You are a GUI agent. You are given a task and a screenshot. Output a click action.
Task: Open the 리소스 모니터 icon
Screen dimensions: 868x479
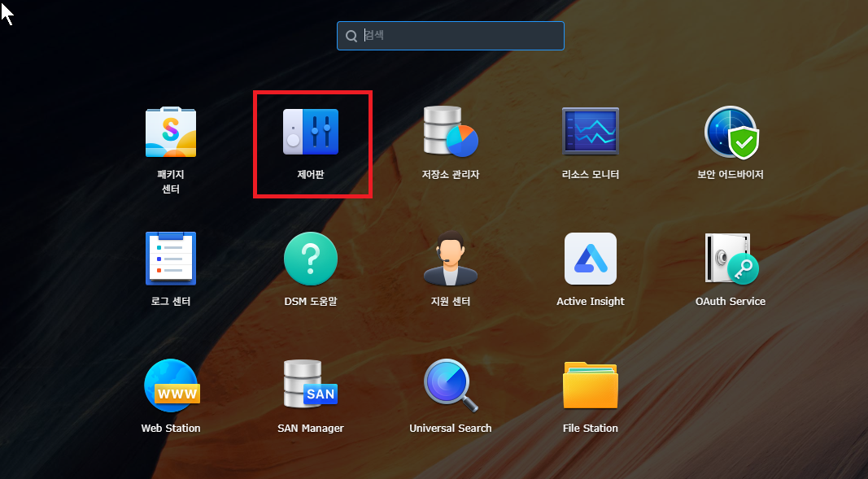(590, 131)
